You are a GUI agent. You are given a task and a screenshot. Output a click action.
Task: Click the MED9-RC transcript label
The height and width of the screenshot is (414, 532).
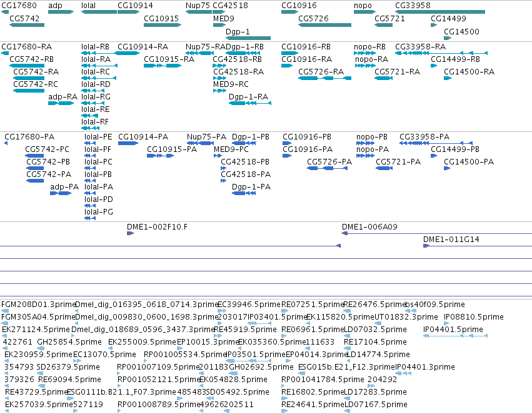point(231,84)
